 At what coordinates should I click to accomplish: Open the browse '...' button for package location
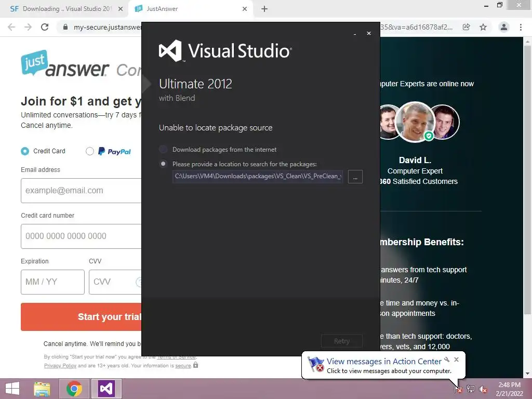click(355, 177)
